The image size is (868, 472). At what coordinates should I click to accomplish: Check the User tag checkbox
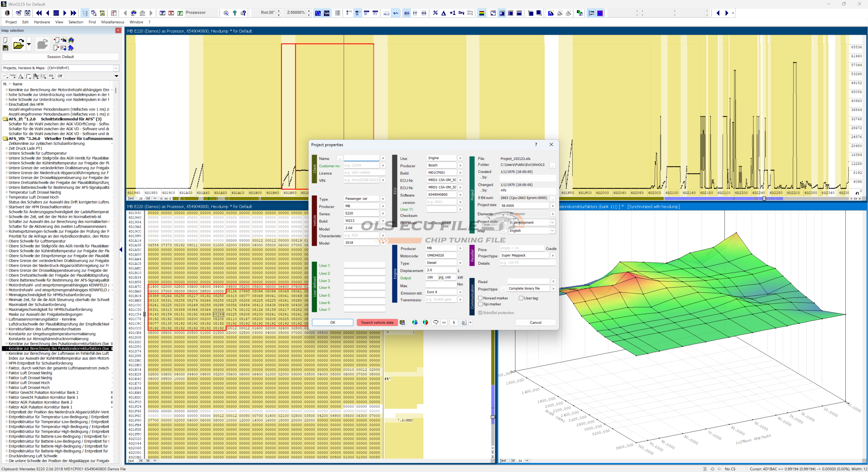521,298
